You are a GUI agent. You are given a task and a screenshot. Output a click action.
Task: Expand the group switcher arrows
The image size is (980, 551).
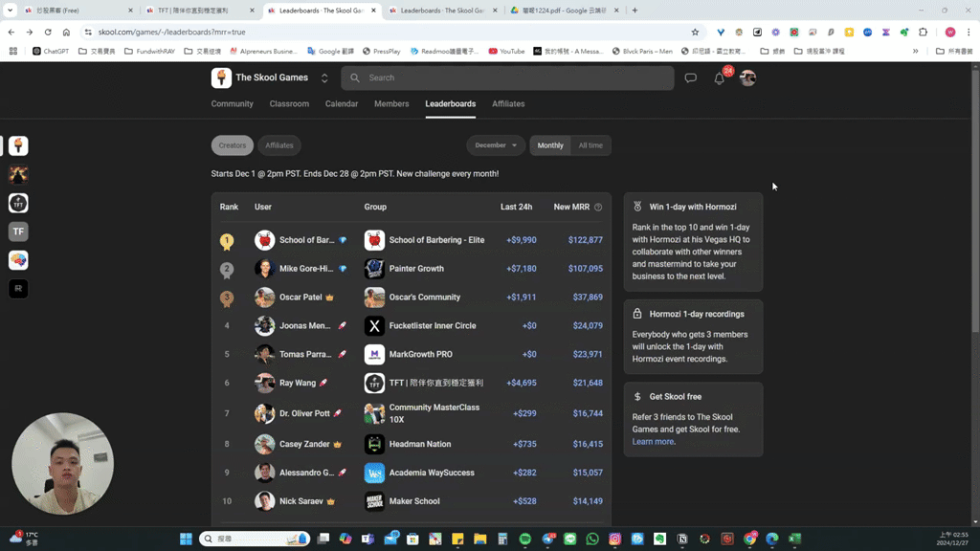(324, 78)
